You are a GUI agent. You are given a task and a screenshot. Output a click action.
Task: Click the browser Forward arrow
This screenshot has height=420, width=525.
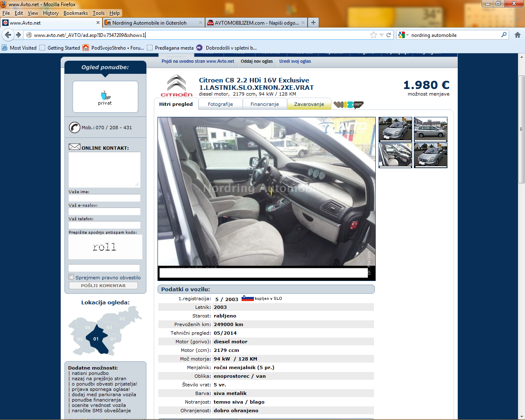tap(18, 35)
